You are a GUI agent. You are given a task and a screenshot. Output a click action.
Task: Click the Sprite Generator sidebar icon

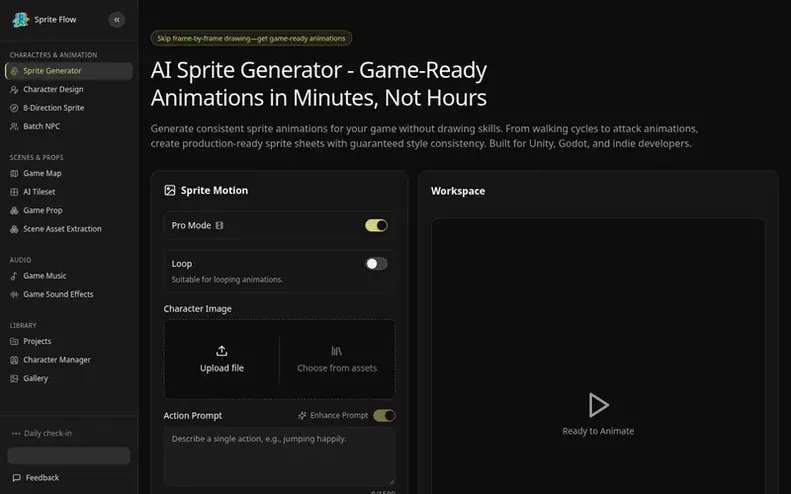(14, 71)
